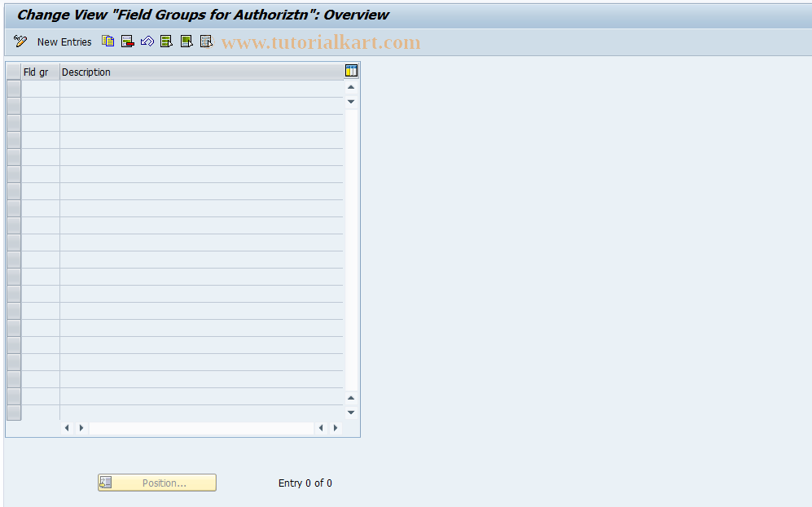Click the Entry 0 of 0 text
Screen dimensions: 812x507
click(x=305, y=483)
